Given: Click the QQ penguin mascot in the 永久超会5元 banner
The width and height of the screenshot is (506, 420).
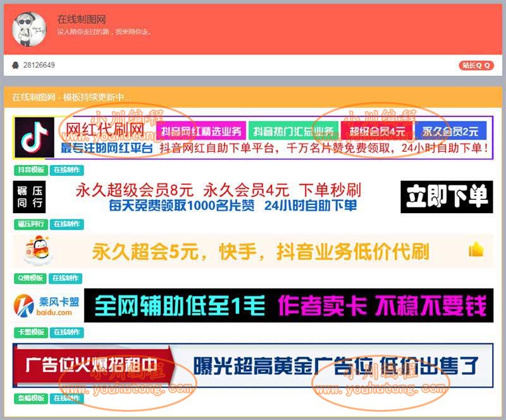Looking at the screenshot, I should click(x=38, y=250).
